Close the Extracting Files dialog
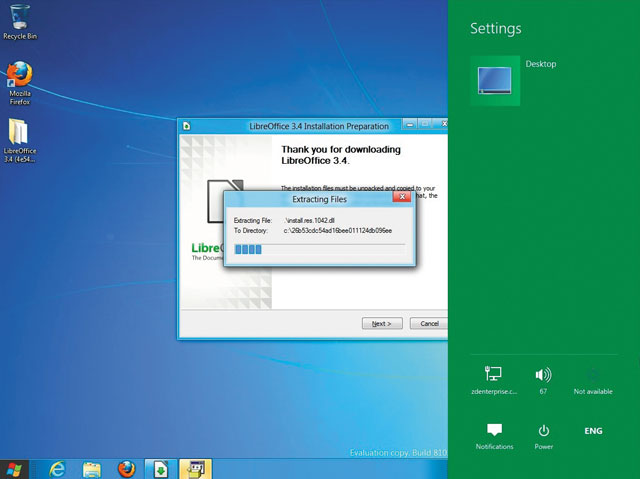Screen dimensions: 640x479 [402, 197]
